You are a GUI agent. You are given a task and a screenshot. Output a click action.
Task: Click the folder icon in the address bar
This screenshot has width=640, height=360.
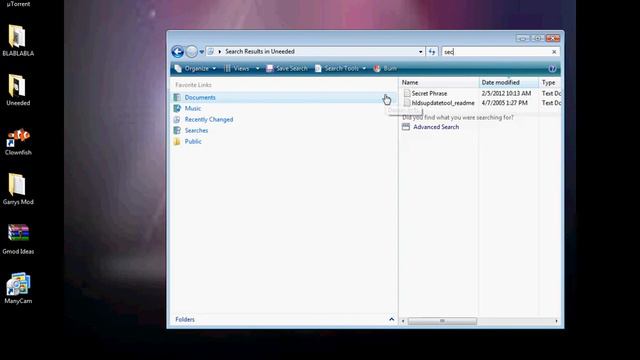pyautogui.click(x=211, y=51)
